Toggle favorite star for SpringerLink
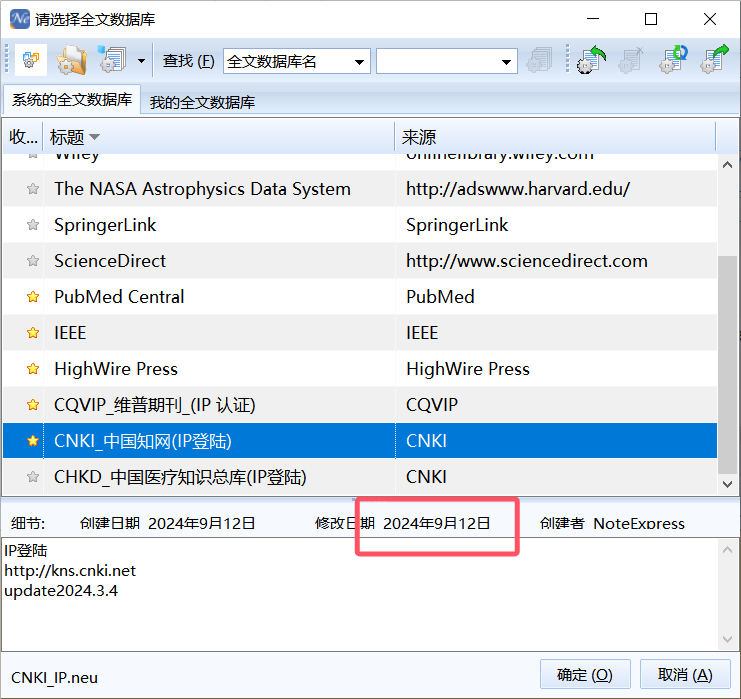The height and width of the screenshot is (699, 741). click(x=33, y=225)
